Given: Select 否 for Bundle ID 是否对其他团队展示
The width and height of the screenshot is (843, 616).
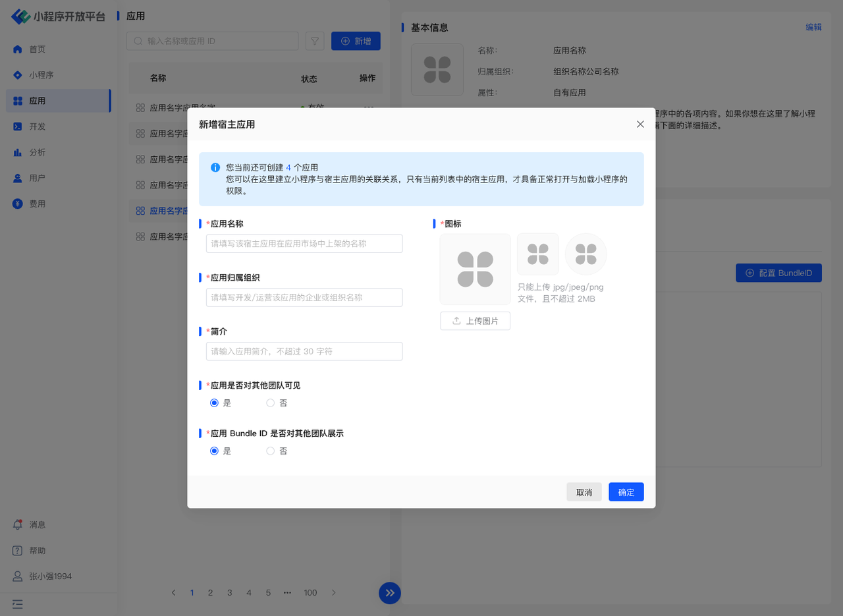Looking at the screenshot, I should point(271,451).
